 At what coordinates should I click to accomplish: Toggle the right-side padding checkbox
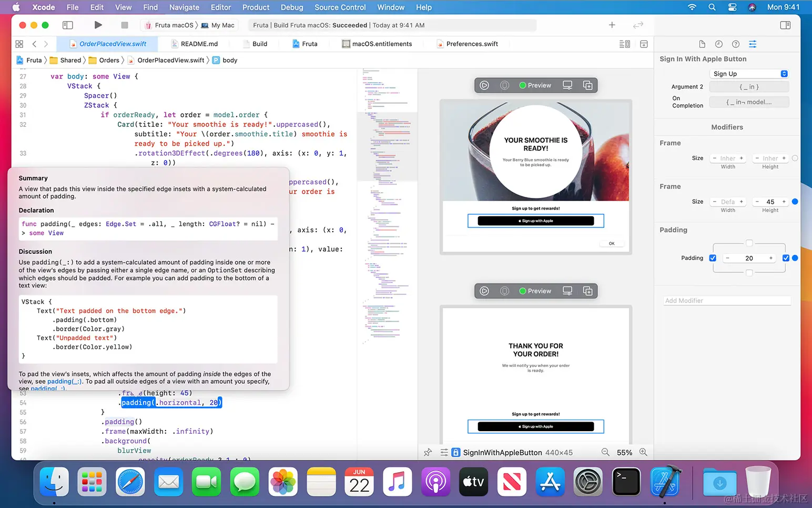pyautogui.click(x=786, y=258)
